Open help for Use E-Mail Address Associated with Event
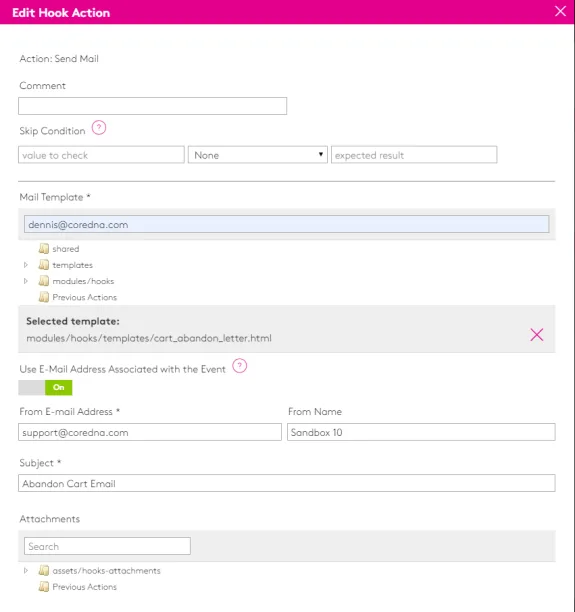Viewport: 575px width, 612px height. coord(240,366)
